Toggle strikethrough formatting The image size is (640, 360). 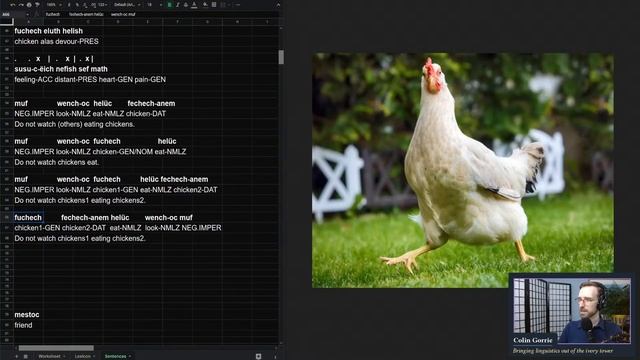[x=186, y=5]
